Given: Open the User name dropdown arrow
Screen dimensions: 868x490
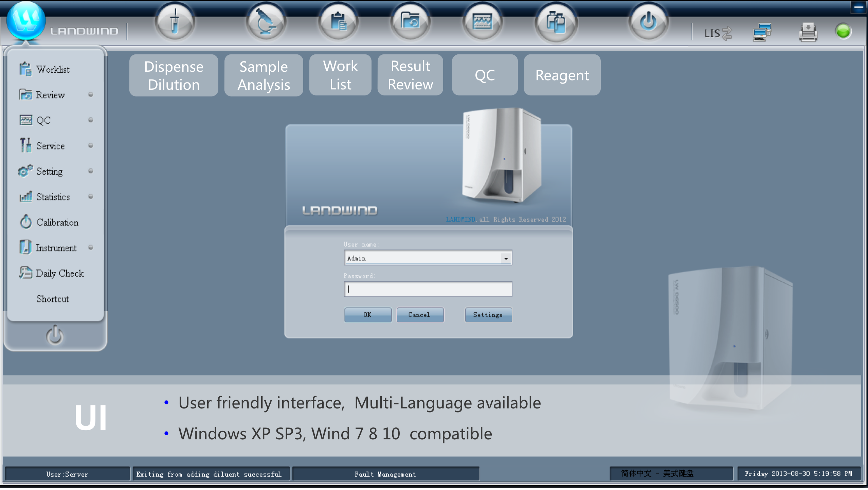Looking at the screenshot, I should pyautogui.click(x=506, y=259).
